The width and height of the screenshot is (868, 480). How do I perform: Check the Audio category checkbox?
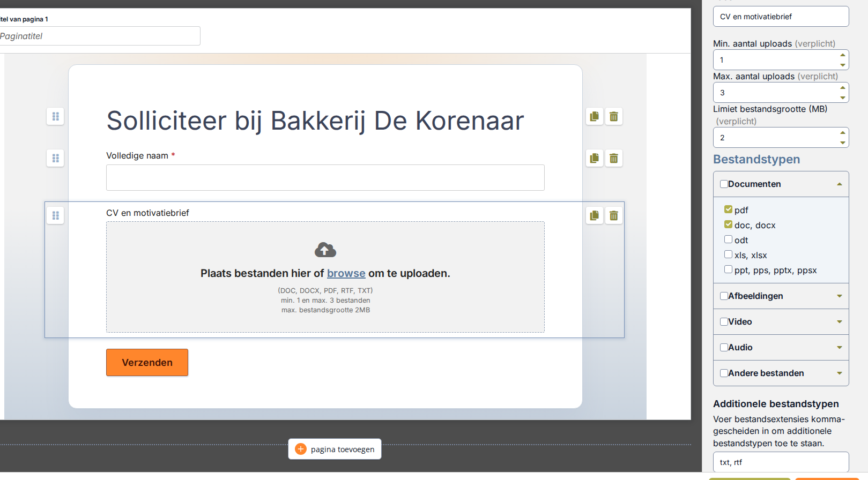coord(724,347)
